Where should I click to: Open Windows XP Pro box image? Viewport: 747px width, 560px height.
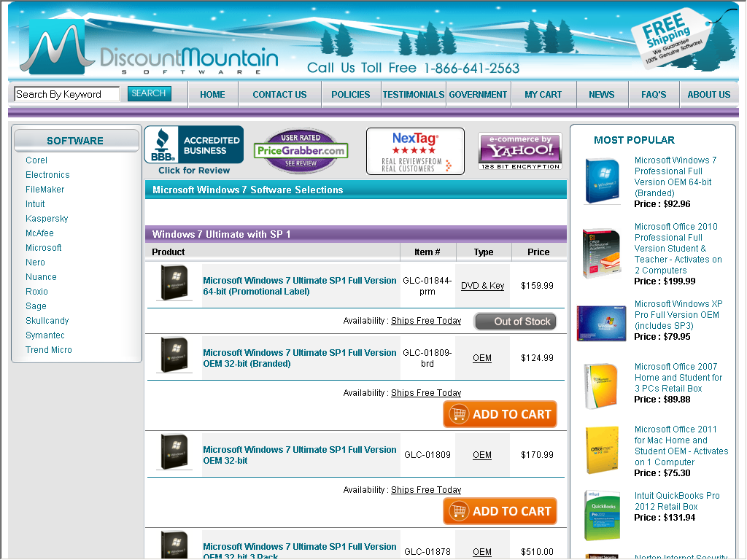click(x=601, y=323)
